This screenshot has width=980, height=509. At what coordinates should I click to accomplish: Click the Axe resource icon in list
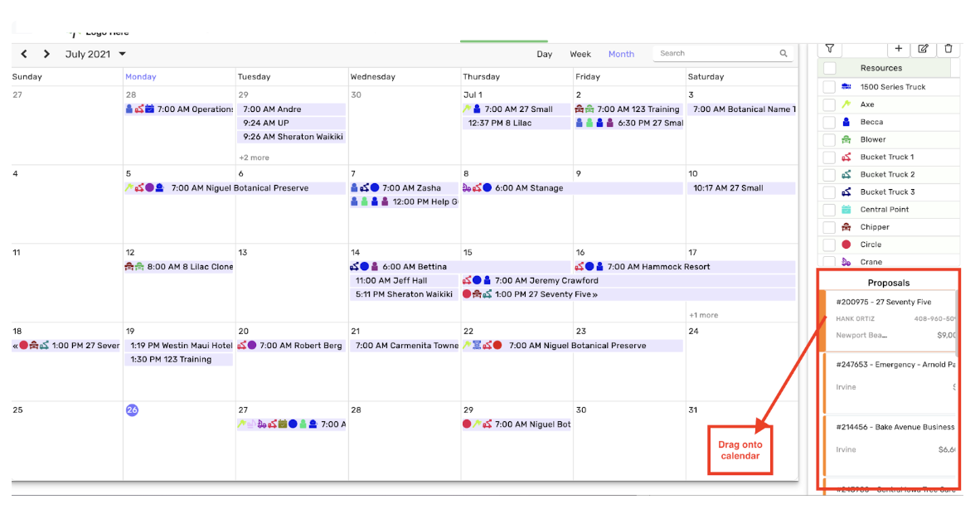pos(847,104)
